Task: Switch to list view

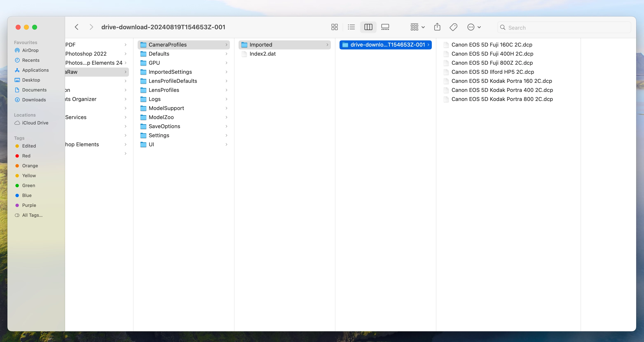Action: [x=351, y=27]
